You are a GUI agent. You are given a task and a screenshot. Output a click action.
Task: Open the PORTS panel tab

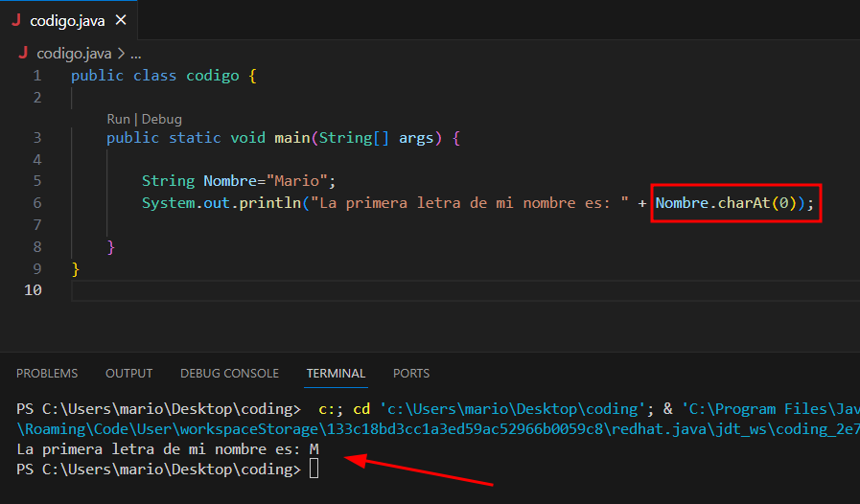411,374
